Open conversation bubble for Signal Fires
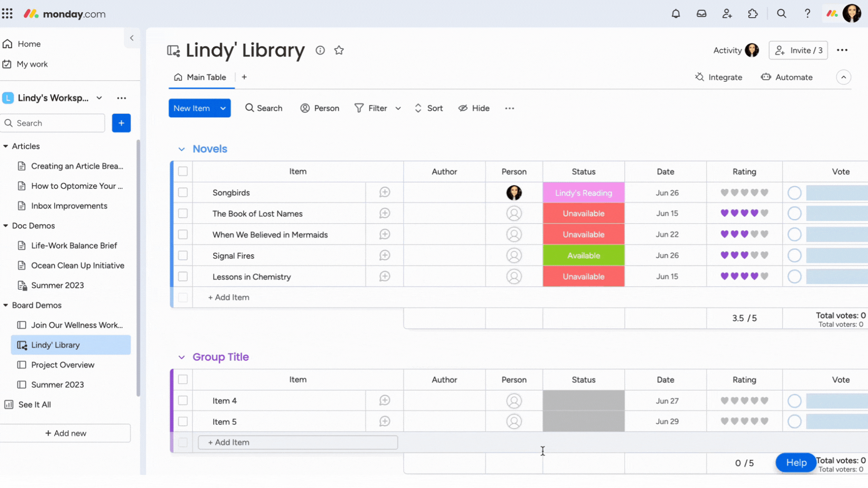This screenshot has width=868, height=488. [385, 255]
